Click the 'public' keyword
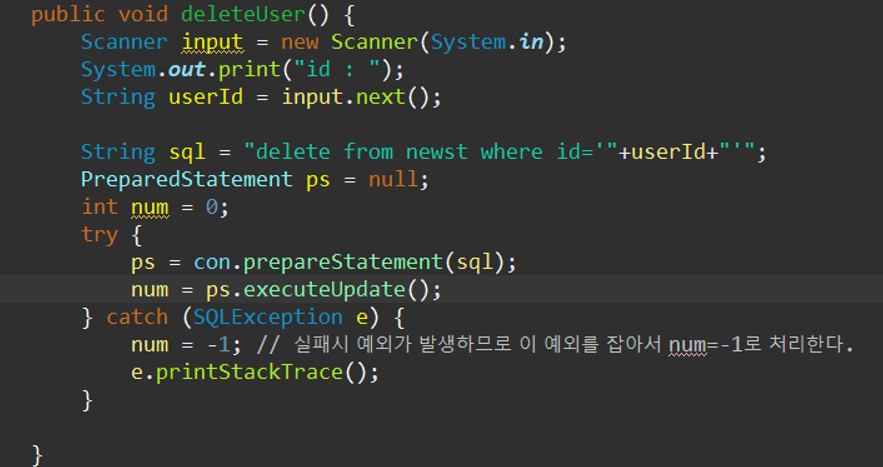This screenshot has height=467, width=883. (x=68, y=15)
